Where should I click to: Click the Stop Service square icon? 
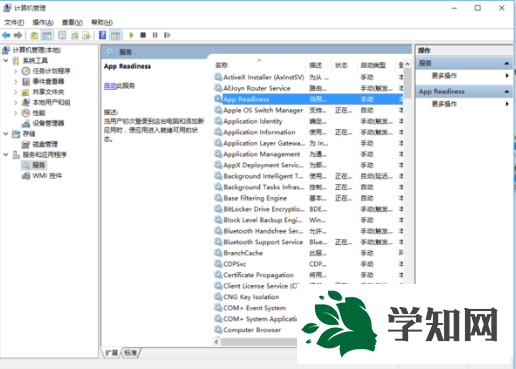[x=143, y=35]
